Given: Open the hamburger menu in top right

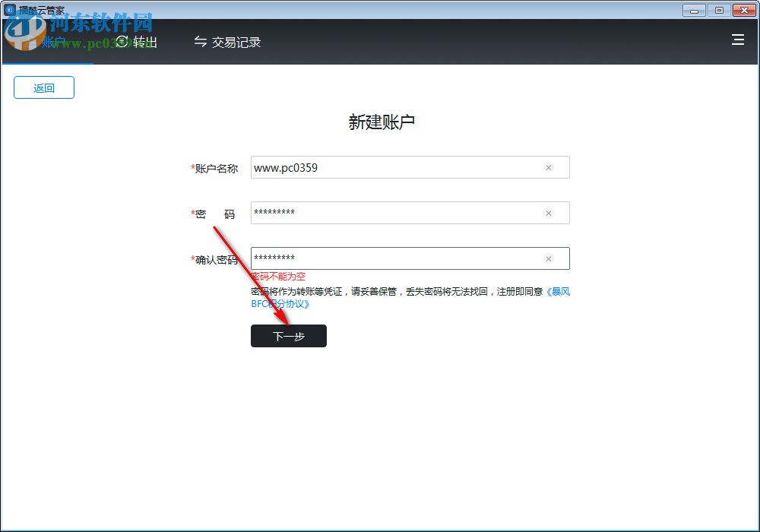Looking at the screenshot, I should [x=737, y=40].
